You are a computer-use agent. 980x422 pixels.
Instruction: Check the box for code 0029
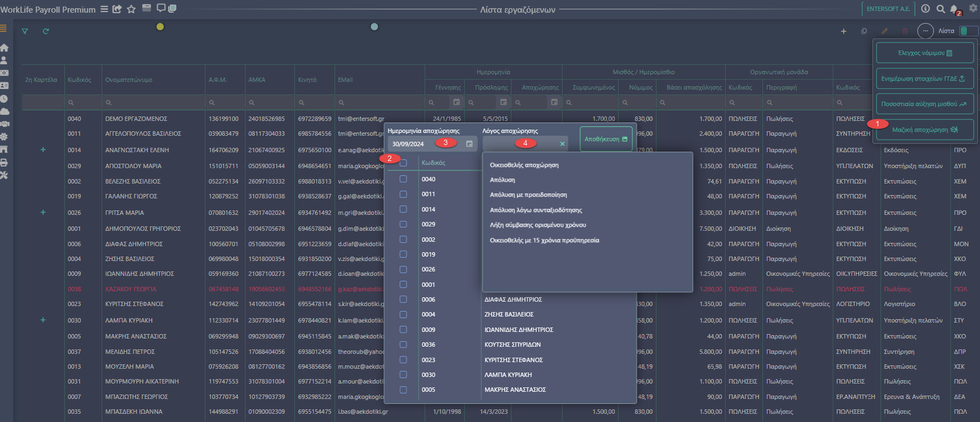click(403, 224)
